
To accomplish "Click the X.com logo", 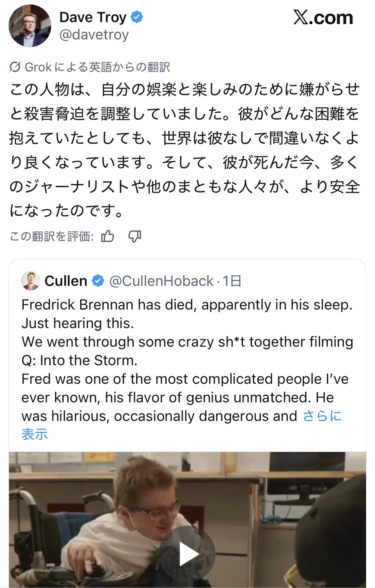I will coord(323,18).
